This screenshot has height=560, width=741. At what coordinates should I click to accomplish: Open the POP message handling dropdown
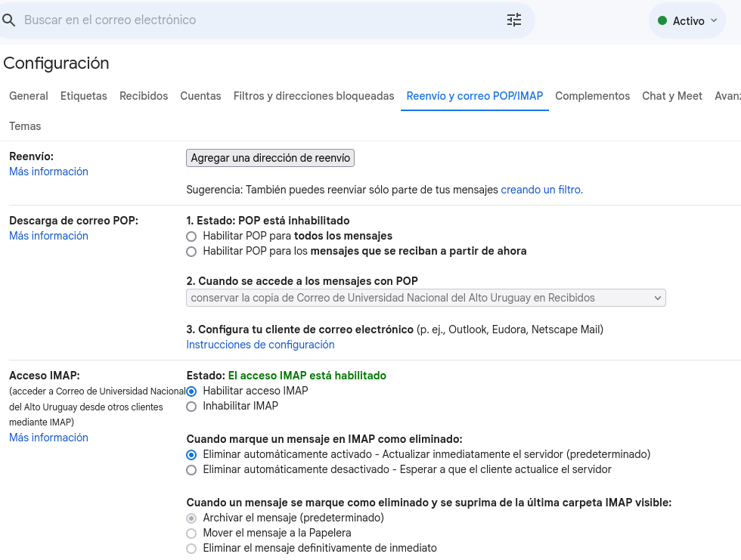tap(426, 298)
